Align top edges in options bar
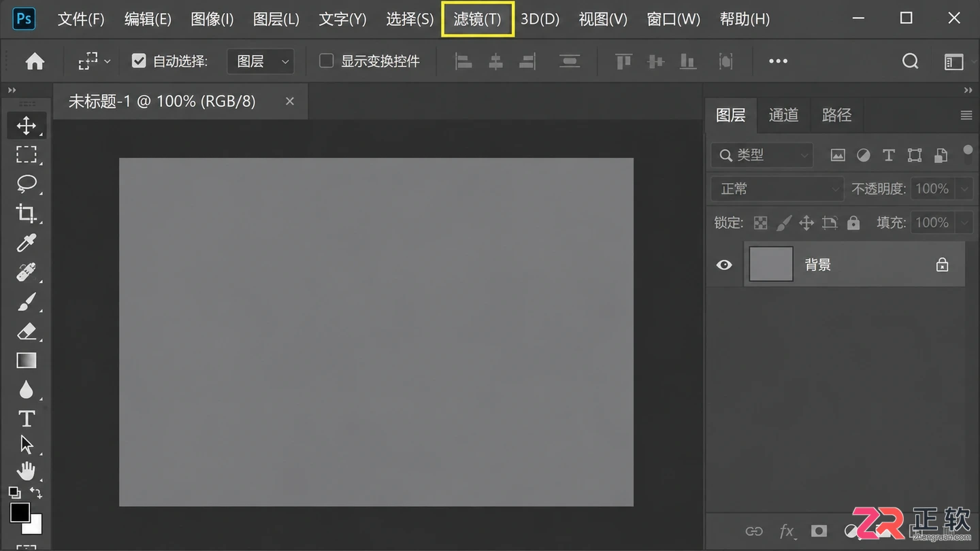 coord(623,61)
